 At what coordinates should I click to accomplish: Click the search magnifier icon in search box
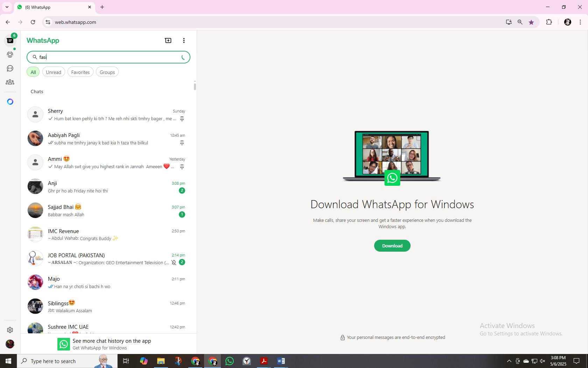[35, 57]
